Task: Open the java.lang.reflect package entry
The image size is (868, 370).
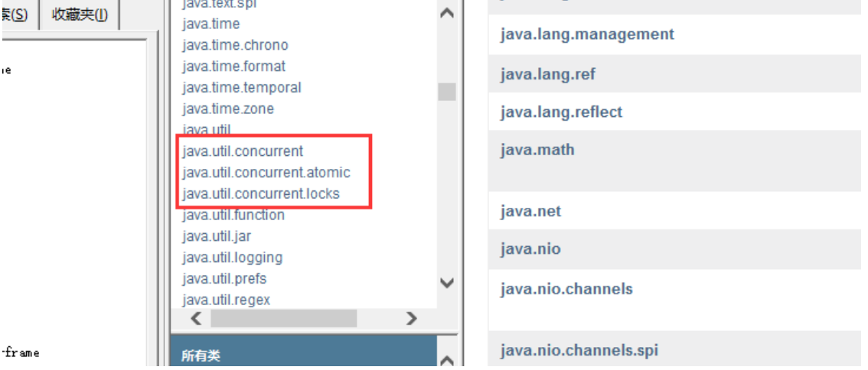Action: [x=561, y=112]
